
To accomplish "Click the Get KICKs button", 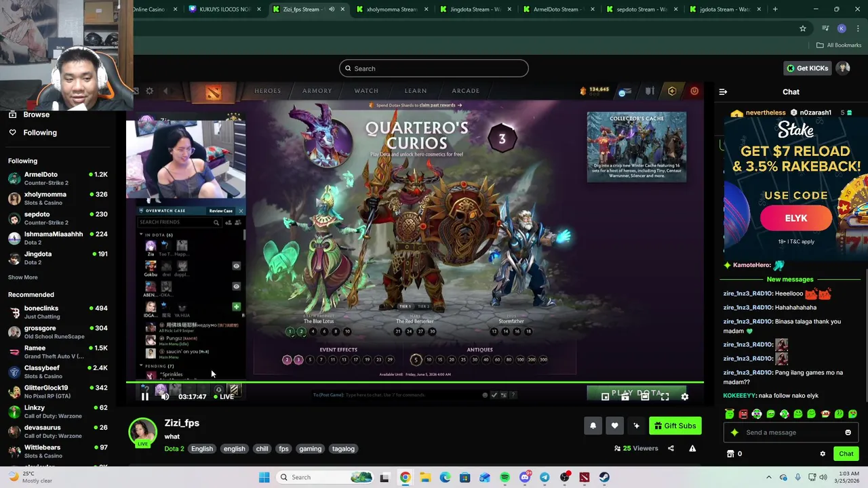I will (807, 68).
